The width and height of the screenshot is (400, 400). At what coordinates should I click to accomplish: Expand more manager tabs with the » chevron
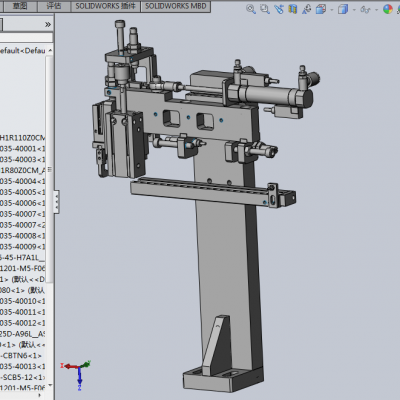(x=48, y=24)
